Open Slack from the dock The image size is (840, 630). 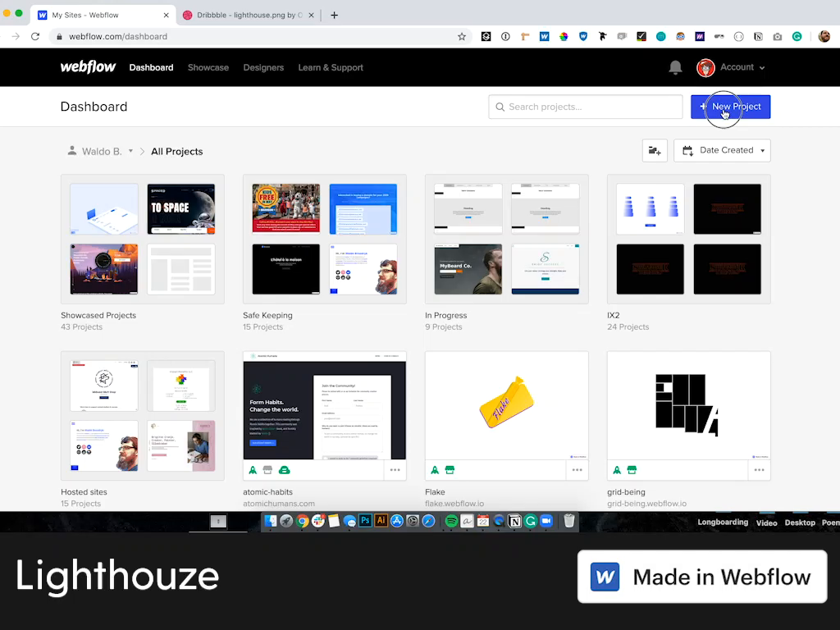[318, 521]
